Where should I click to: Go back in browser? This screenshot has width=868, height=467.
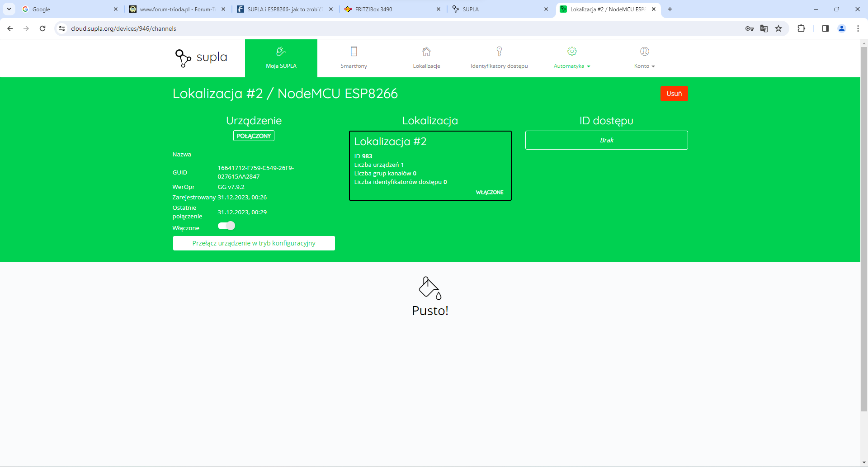[10, 28]
